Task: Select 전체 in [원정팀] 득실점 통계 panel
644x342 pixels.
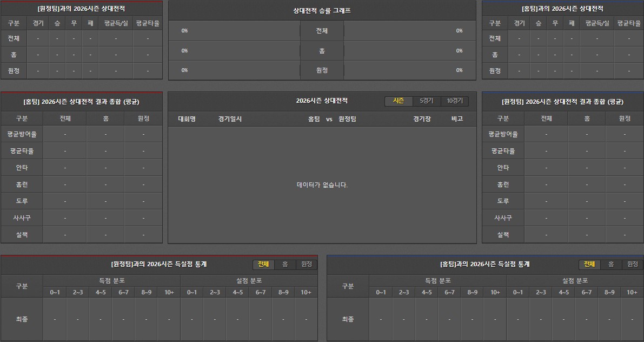Action: pyautogui.click(x=263, y=265)
